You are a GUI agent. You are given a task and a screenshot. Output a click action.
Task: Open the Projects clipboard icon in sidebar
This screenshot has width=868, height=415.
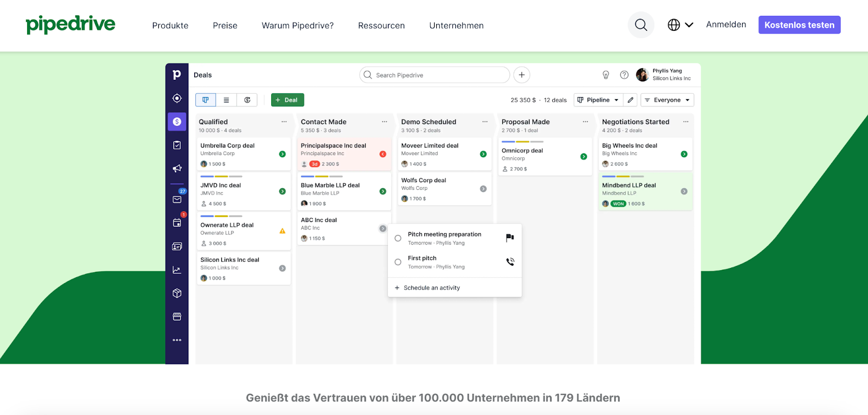click(x=177, y=145)
